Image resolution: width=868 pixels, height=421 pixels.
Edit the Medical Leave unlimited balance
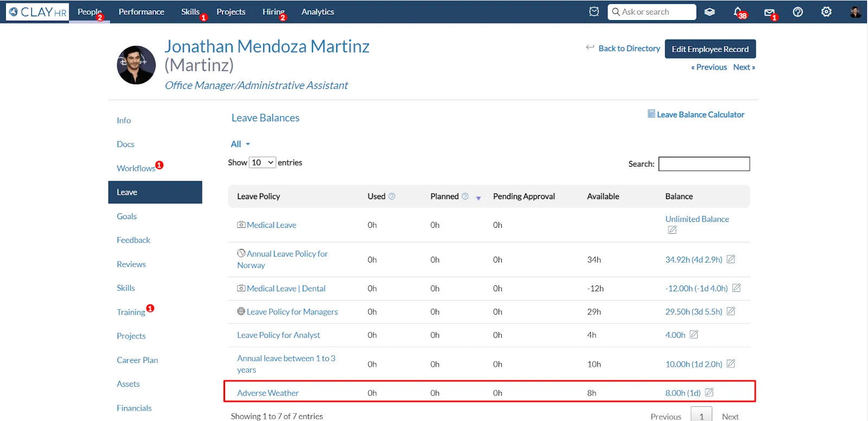tap(672, 230)
